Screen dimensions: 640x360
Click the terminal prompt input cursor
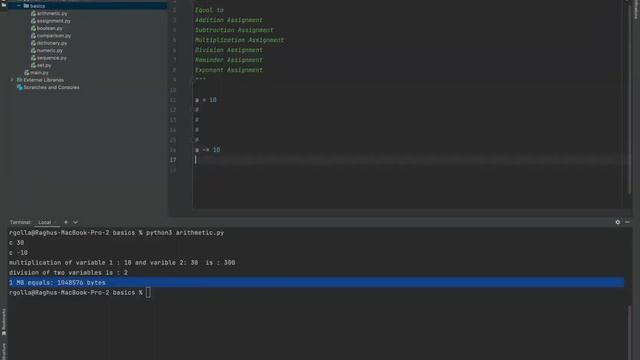[x=148, y=293]
